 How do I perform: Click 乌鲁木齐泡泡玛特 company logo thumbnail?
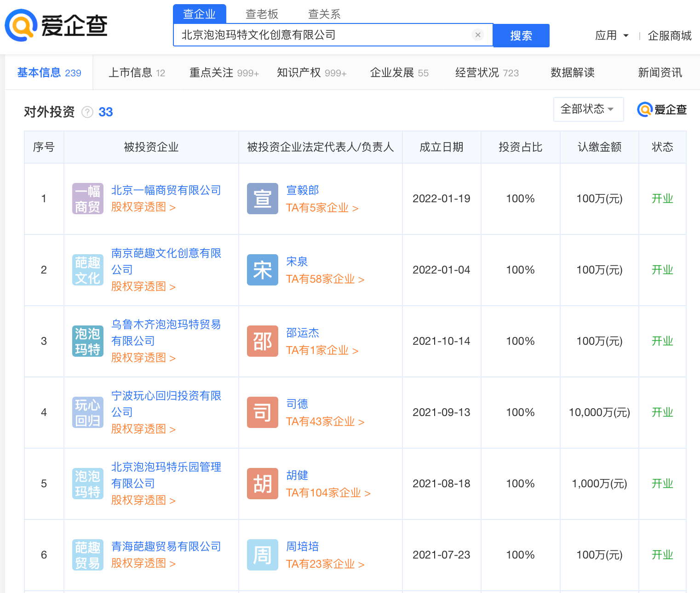(x=88, y=341)
